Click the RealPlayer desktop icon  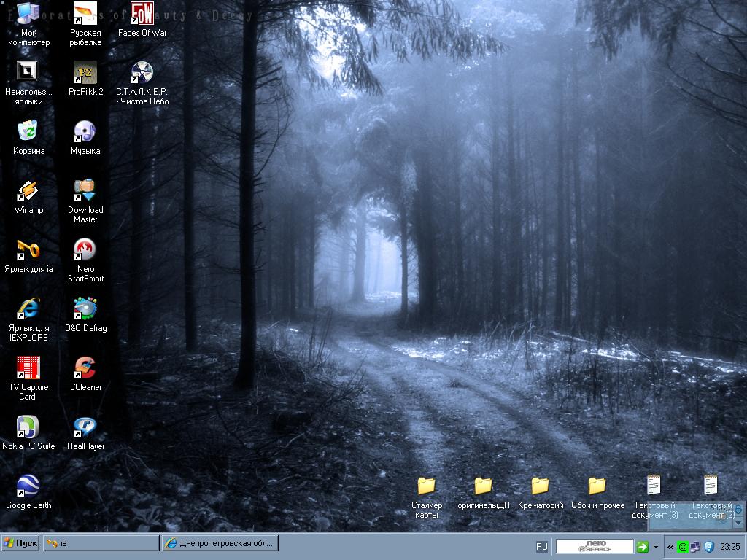point(85,428)
